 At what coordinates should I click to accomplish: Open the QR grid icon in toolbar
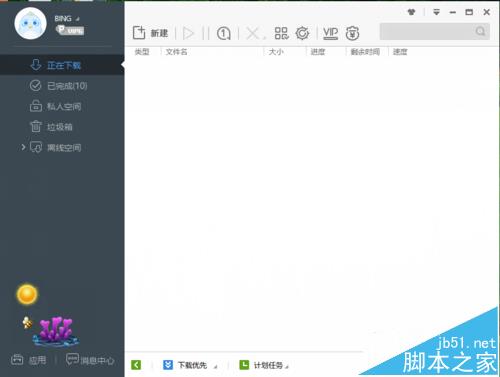[281, 33]
